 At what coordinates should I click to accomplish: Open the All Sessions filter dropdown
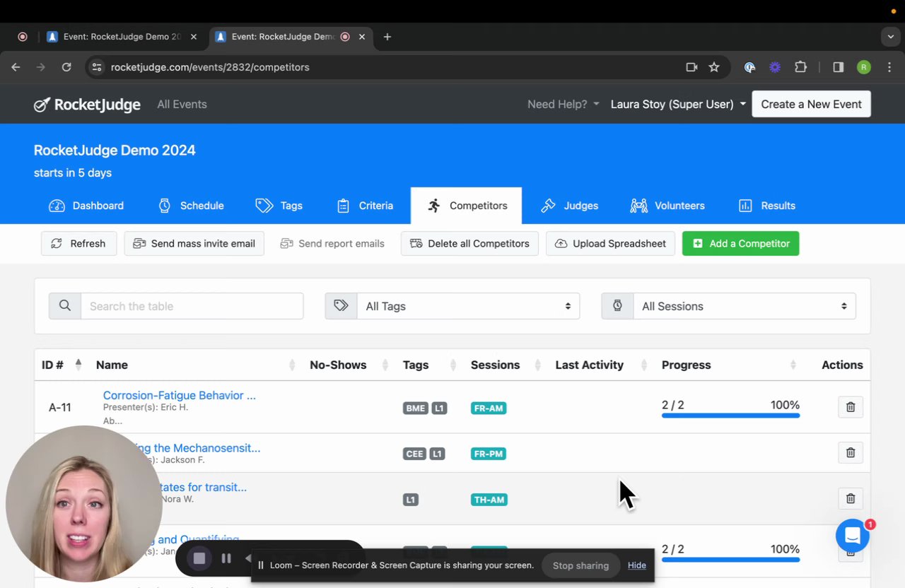coord(745,306)
